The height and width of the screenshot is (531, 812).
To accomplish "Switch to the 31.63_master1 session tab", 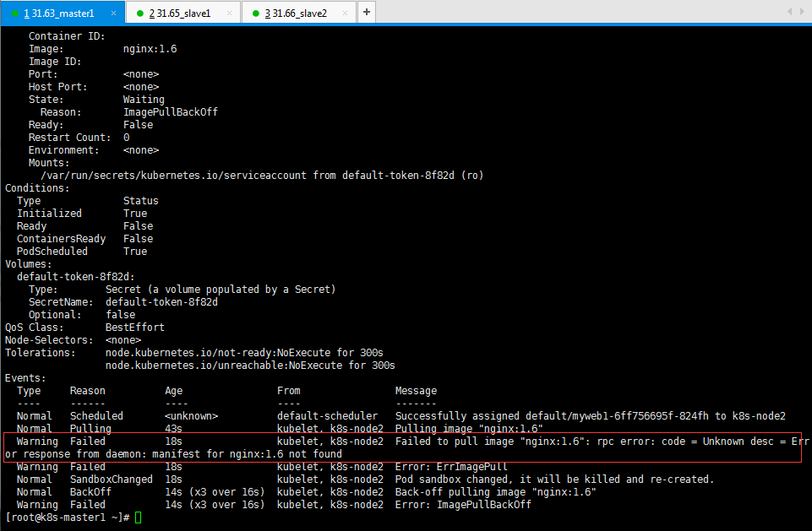I will click(63, 13).
